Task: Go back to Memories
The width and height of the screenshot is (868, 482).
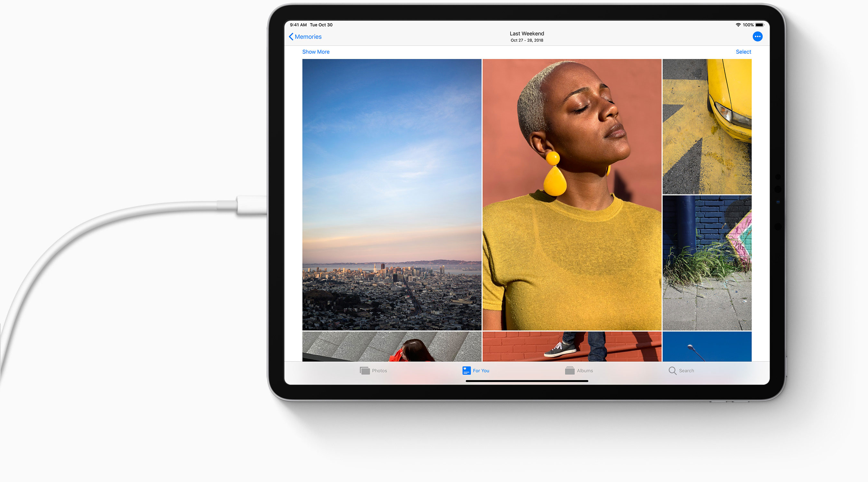Action: pos(305,36)
